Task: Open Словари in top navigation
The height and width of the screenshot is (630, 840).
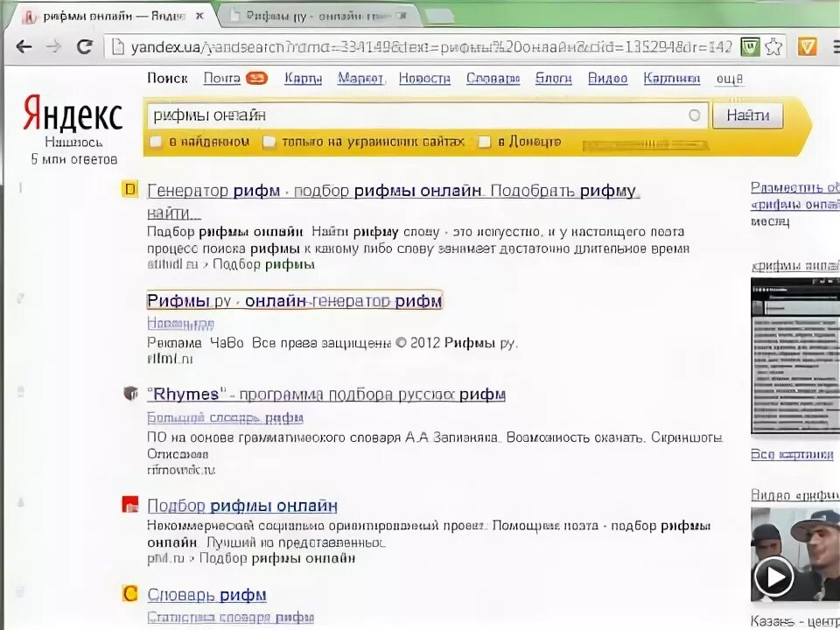Action: point(493,78)
